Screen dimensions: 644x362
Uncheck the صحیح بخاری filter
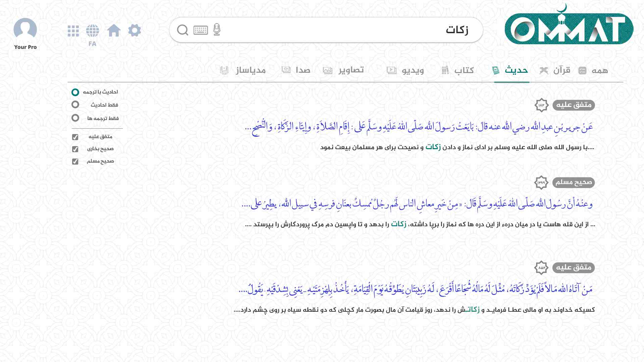[x=74, y=148]
